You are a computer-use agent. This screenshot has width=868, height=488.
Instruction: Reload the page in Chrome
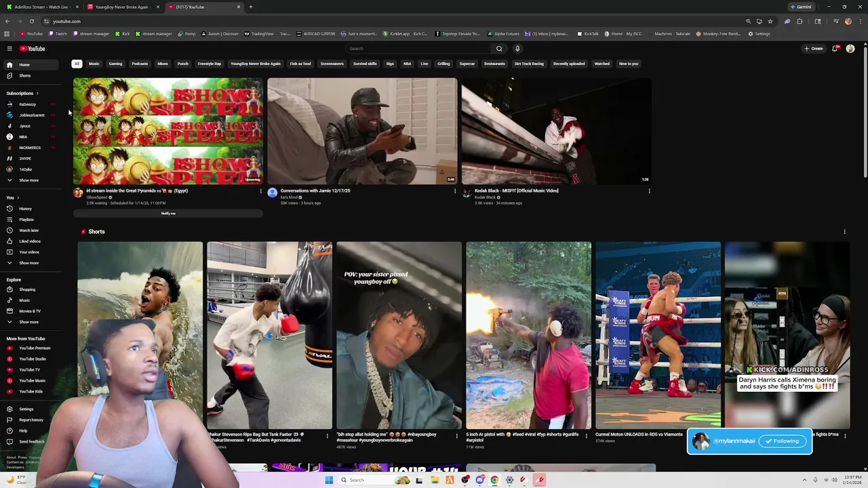[31, 21]
